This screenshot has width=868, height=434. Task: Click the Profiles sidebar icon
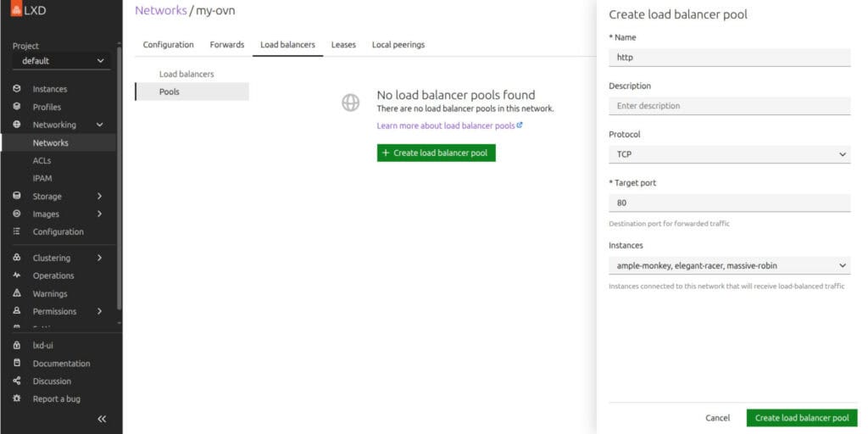click(17, 106)
